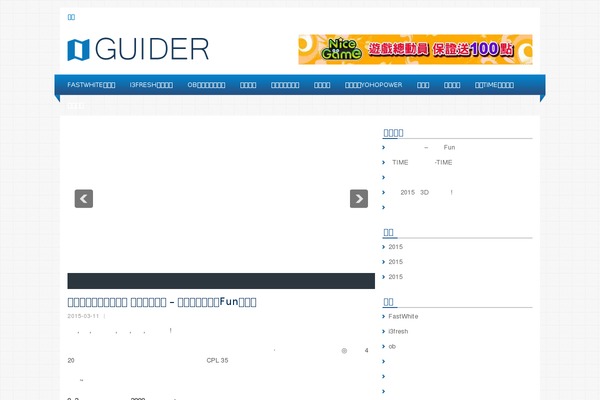Select the TIME navigation menu item
Viewport: 600px width, 400px height.
click(494, 85)
